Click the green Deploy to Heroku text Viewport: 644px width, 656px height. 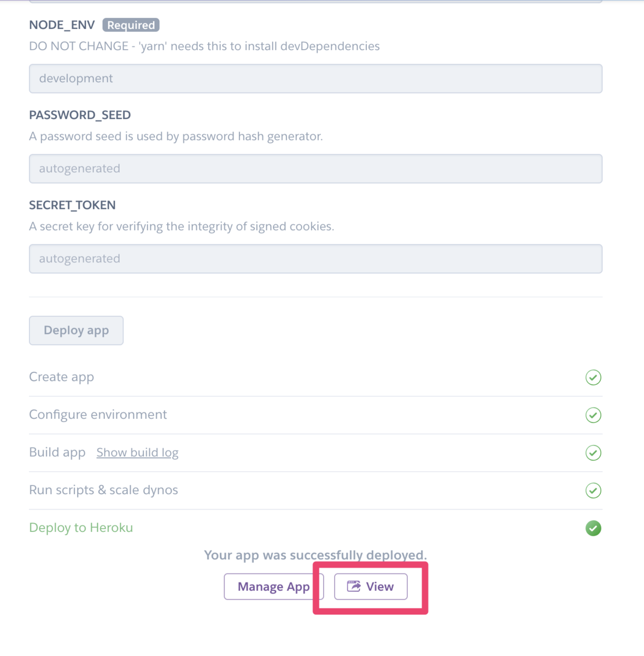tap(81, 528)
